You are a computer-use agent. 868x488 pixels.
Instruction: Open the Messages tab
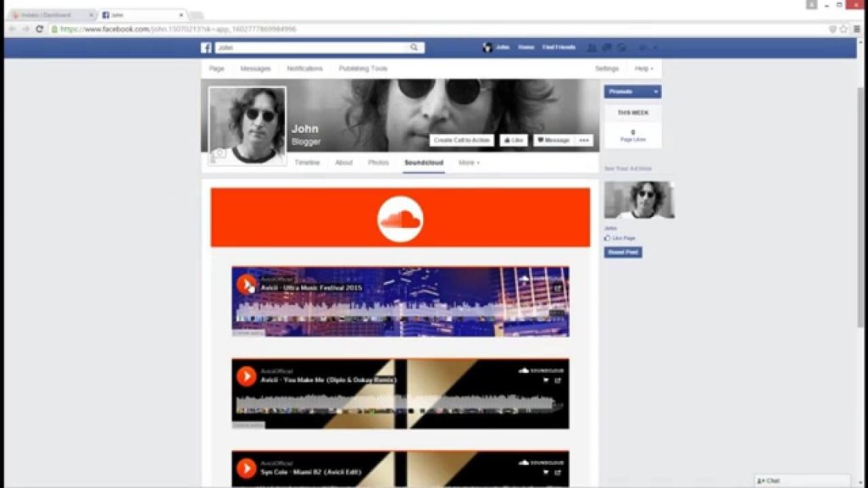[255, 69]
